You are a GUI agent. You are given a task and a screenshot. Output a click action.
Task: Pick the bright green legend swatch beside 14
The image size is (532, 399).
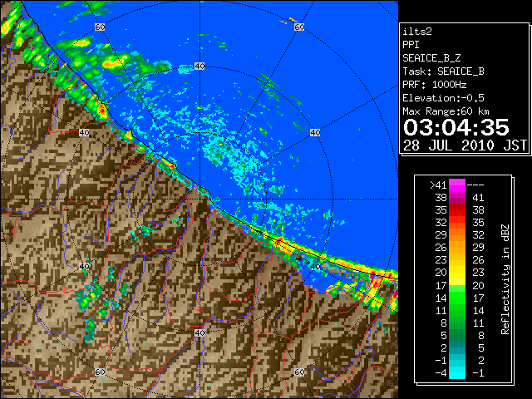coord(457,298)
